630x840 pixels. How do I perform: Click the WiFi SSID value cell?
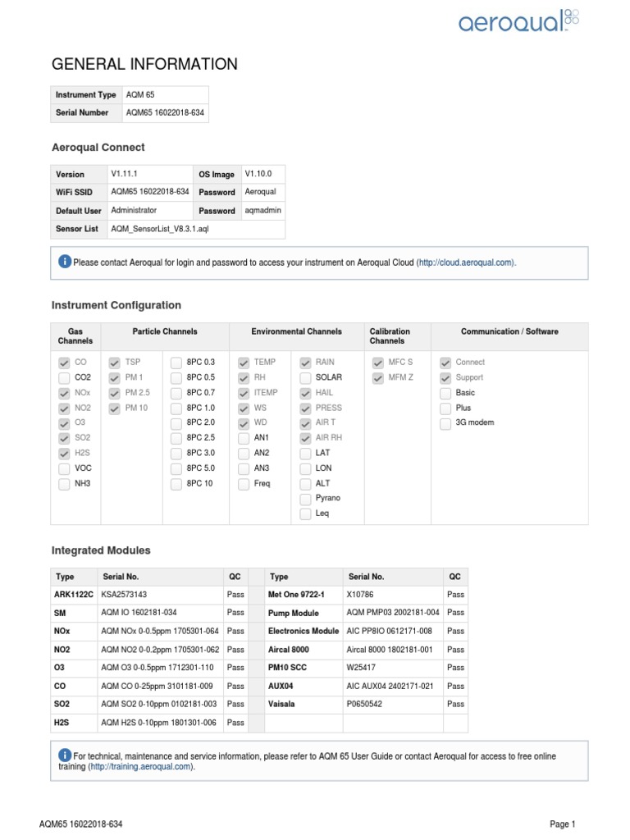(x=150, y=192)
